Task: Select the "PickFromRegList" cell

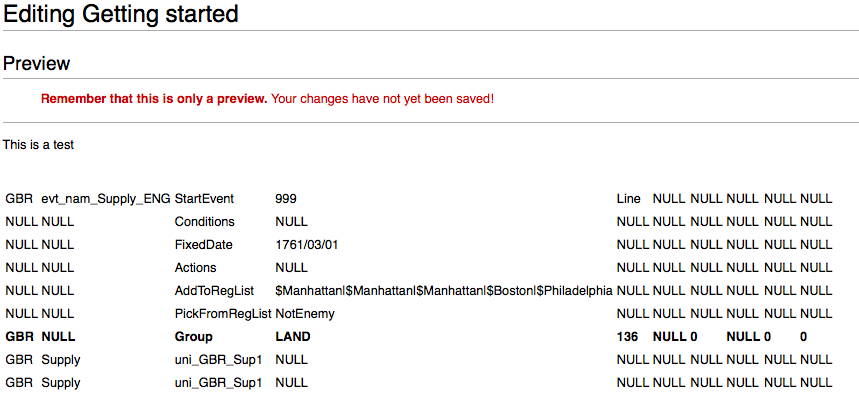Action: [x=222, y=314]
